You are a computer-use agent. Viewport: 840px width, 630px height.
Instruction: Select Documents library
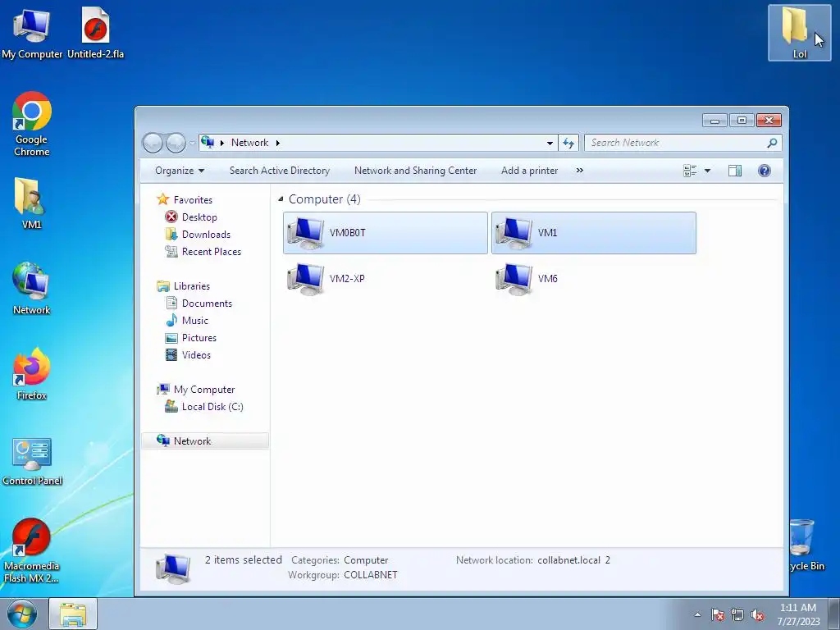[x=207, y=304]
